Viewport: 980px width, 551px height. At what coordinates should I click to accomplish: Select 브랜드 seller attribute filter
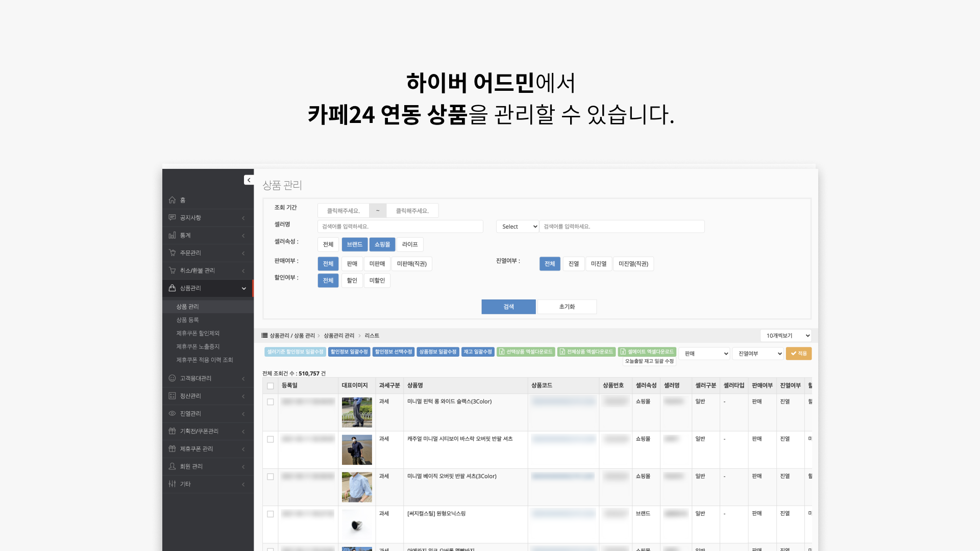[x=354, y=244]
